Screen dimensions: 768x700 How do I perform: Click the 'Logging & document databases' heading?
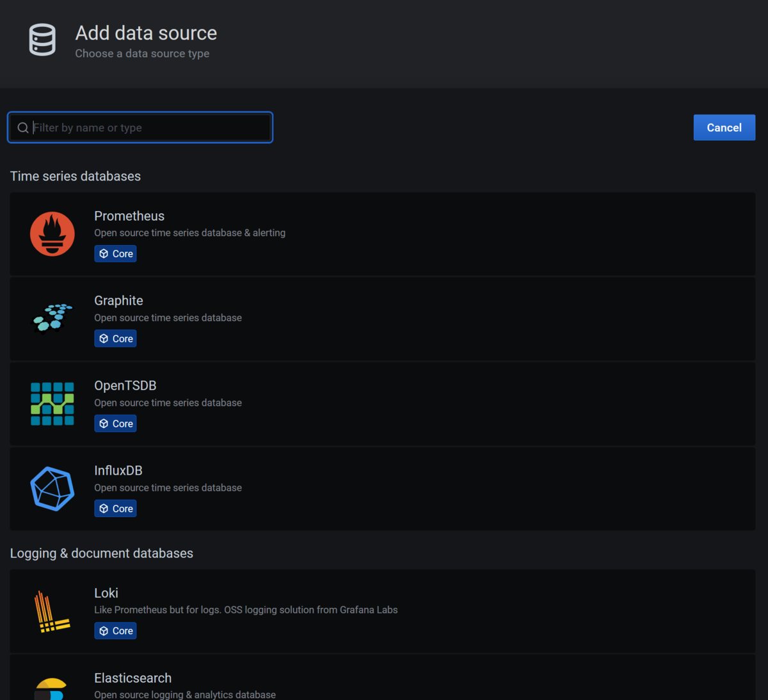point(102,553)
